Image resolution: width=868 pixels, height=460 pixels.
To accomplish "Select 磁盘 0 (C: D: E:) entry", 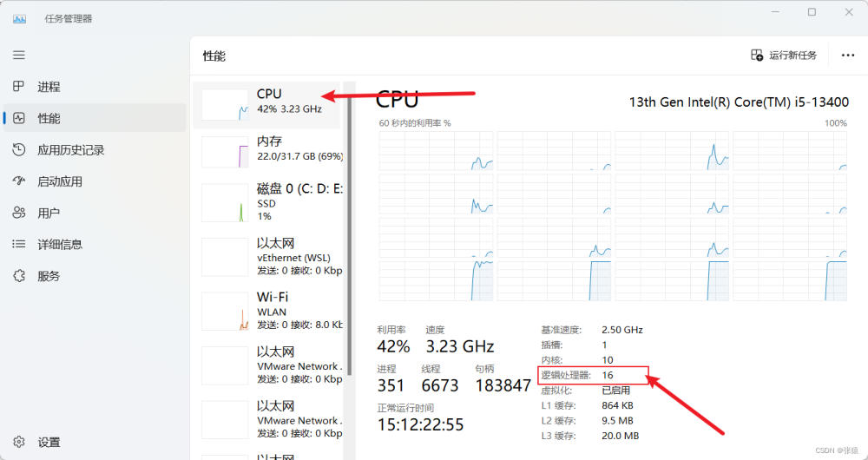I will pyautogui.click(x=268, y=202).
